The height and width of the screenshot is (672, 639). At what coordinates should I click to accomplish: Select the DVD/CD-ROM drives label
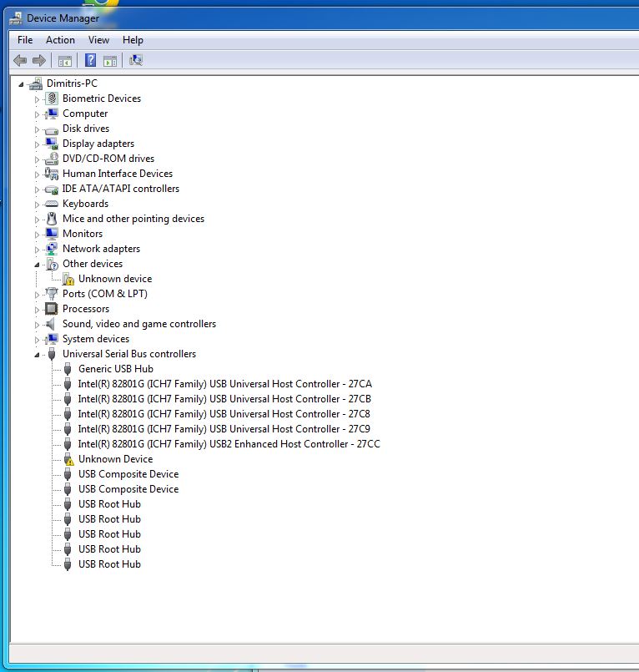tap(108, 159)
